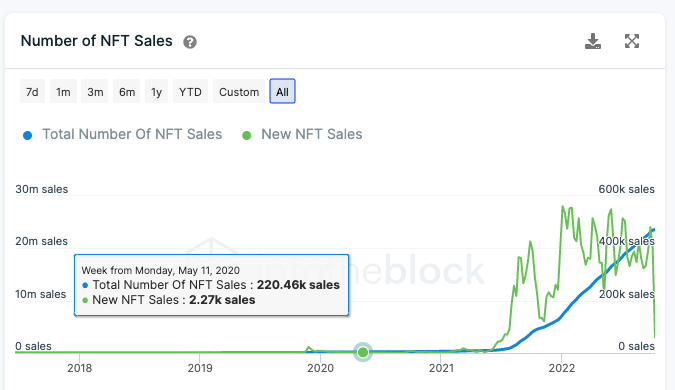This screenshot has height=390, width=675.
Task: Click the 2019 axis label
Action: [x=200, y=368]
